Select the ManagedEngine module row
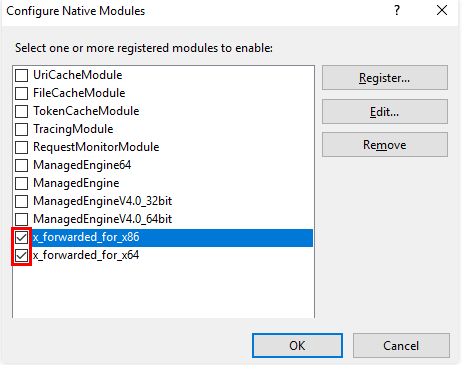The image size is (462, 365). pyautogui.click(x=163, y=183)
